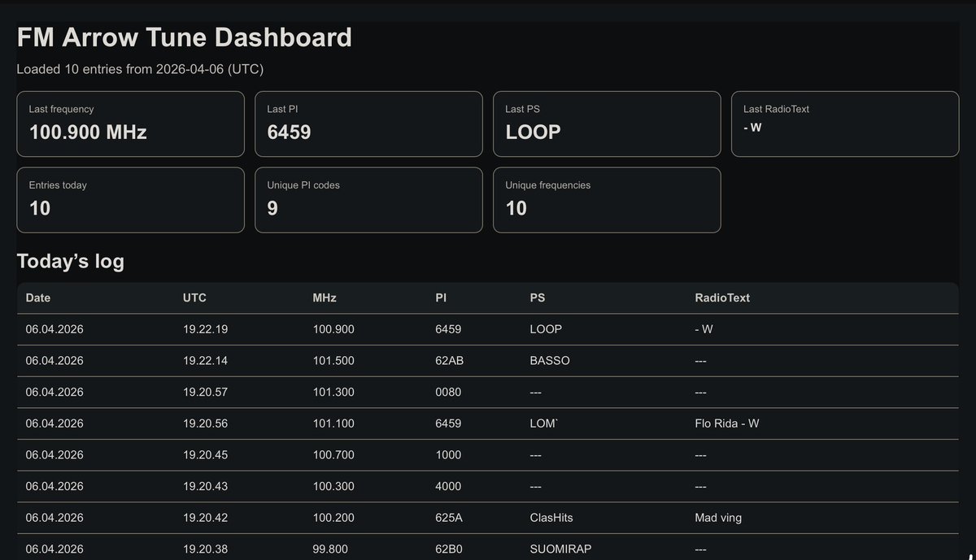The image size is (976, 560).
Task: Click the PI column header
Action: pos(441,297)
